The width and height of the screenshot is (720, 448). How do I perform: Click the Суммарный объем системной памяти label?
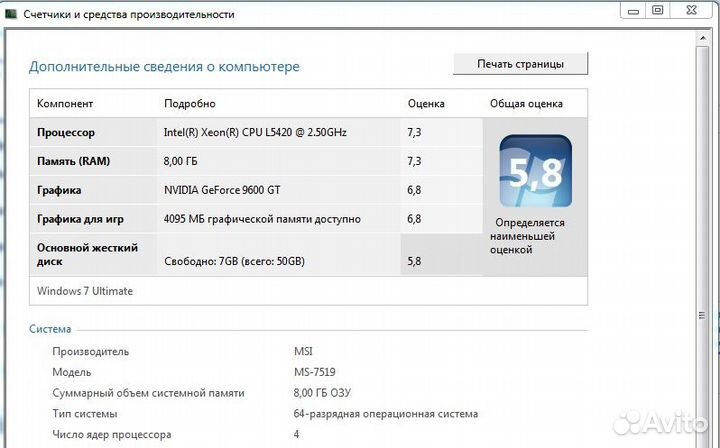(148, 393)
